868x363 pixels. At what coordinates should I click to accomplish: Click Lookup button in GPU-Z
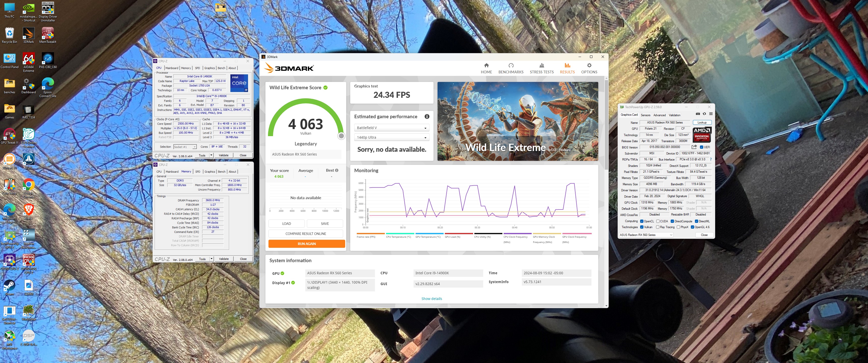[x=702, y=123]
